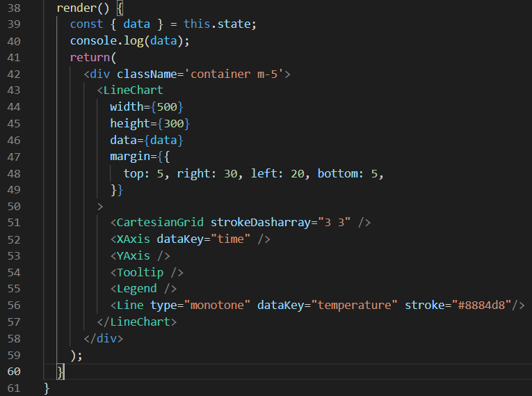Click line number 51 in the gutter
Viewport: 532px width, 396px height.
14,223
